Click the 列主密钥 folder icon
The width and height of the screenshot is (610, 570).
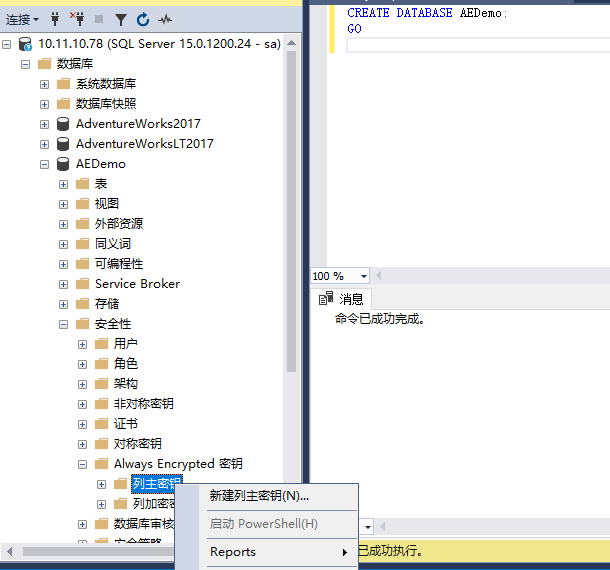(121, 484)
